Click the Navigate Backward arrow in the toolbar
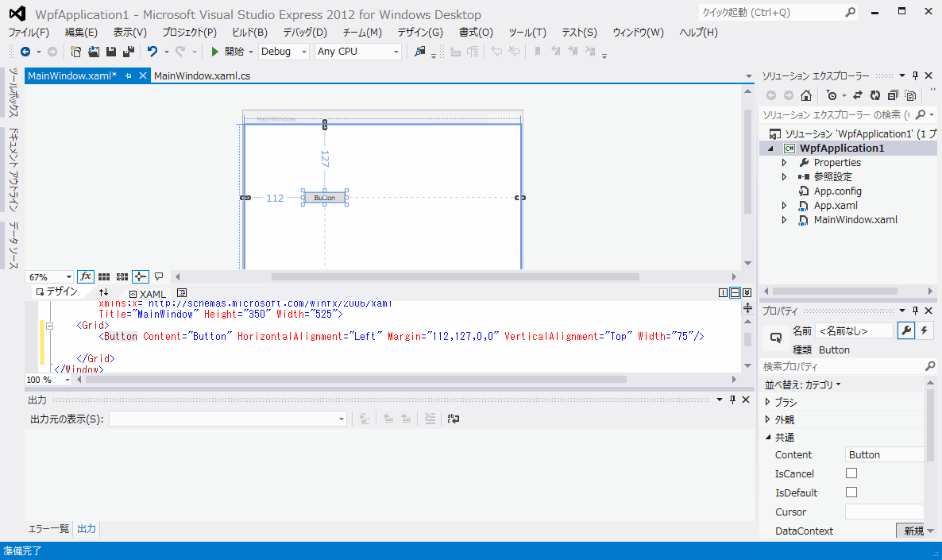The height and width of the screenshot is (560, 942). tap(25, 52)
